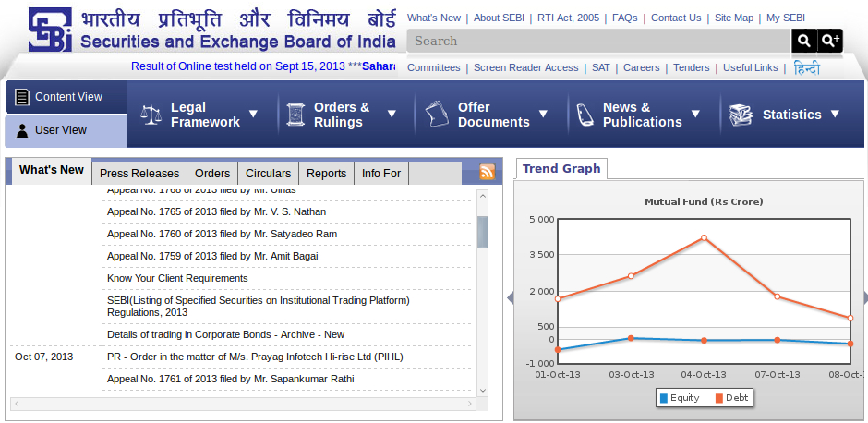Click the Statistics books icon
The image size is (868, 423).
click(x=741, y=115)
